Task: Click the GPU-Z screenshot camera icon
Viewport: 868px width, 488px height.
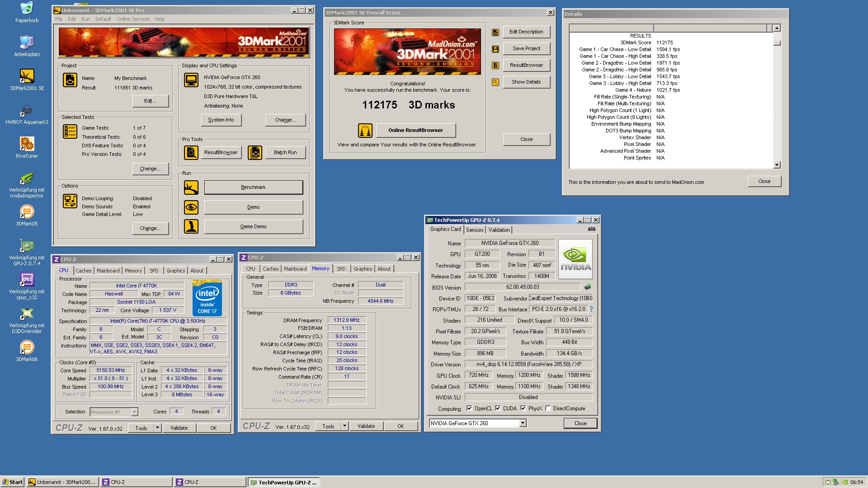Action: click(591, 229)
